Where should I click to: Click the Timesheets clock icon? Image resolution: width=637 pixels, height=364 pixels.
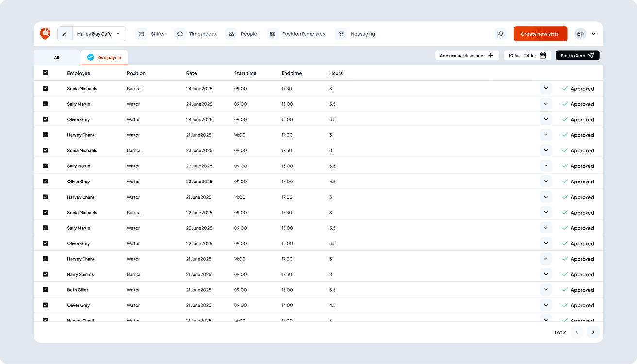click(180, 34)
